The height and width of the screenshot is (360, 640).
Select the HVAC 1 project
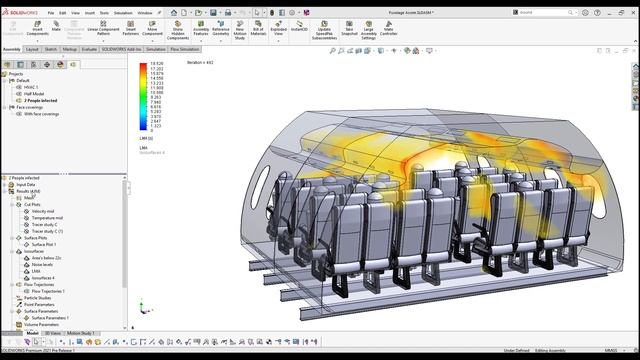click(31, 87)
